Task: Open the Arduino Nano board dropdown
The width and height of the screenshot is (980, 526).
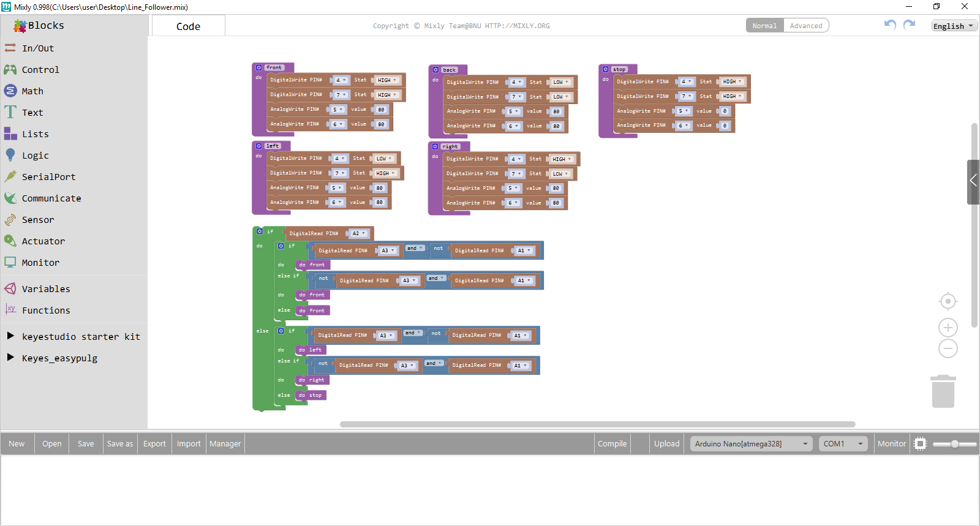Action: [x=751, y=444]
